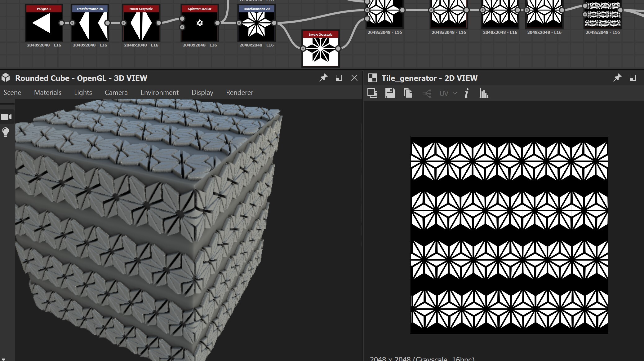Viewport: 644px width, 361px height.
Task: Click the output connector of Polygon 1 node
Action: pyautogui.click(x=62, y=23)
